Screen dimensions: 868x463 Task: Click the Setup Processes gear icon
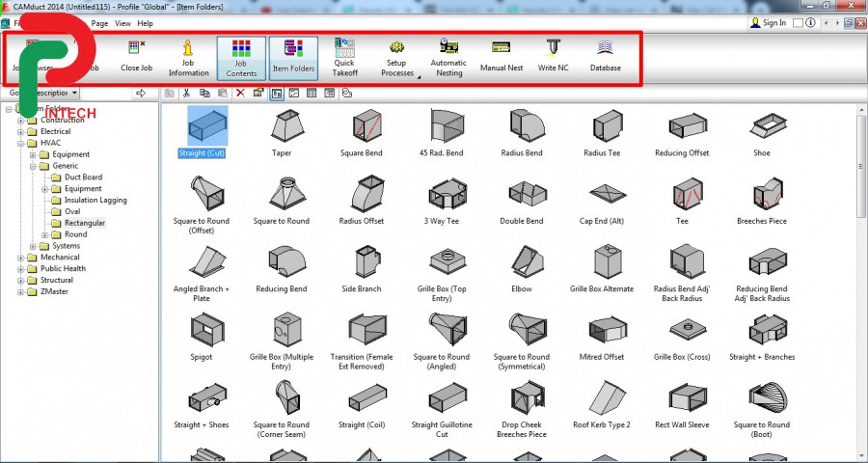click(396, 47)
